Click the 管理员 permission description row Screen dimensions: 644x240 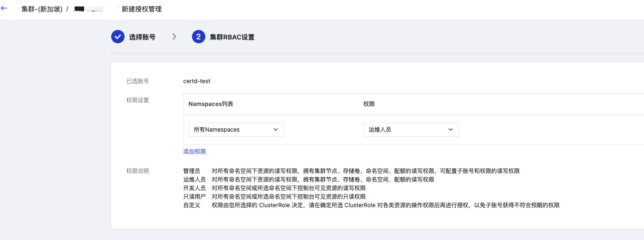[351, 171]
